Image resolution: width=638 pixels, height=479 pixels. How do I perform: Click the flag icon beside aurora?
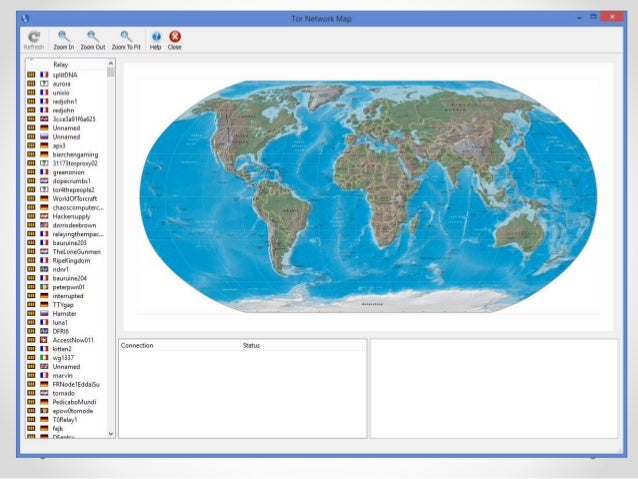tap(44, 84)
